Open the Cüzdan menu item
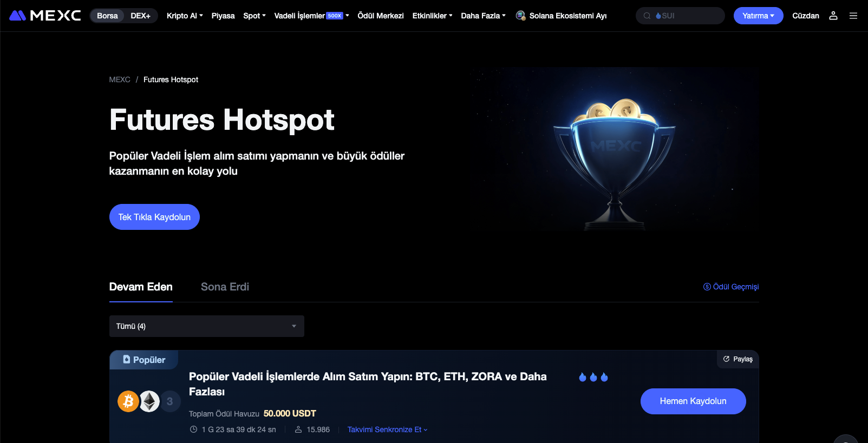This screenshot has height=443, width=868. click(x=806, y=16)
